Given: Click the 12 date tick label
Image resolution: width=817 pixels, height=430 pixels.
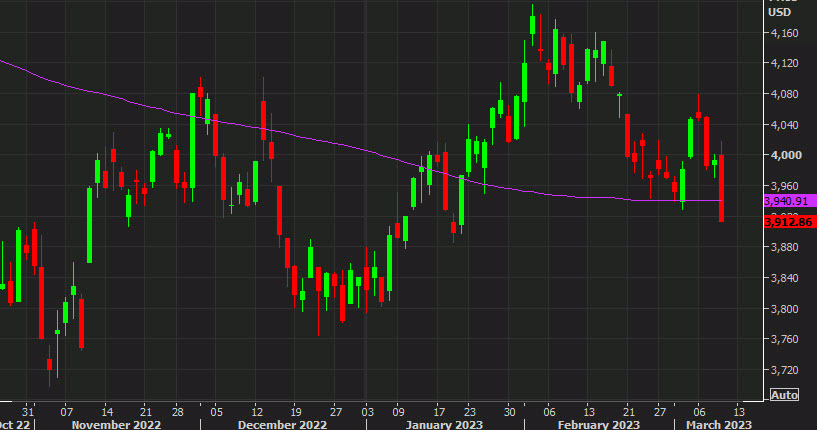Looking at the screenshot, I should [x=256, y=412].
